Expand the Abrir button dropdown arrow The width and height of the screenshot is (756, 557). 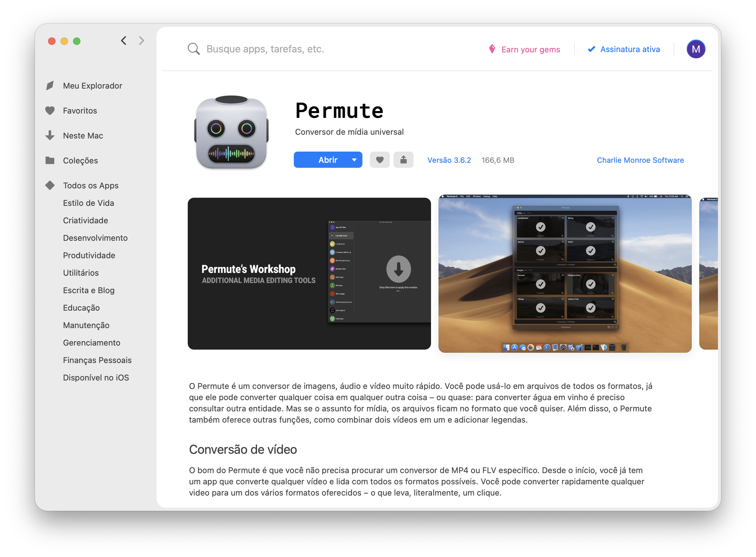click(x=354, y=160)
